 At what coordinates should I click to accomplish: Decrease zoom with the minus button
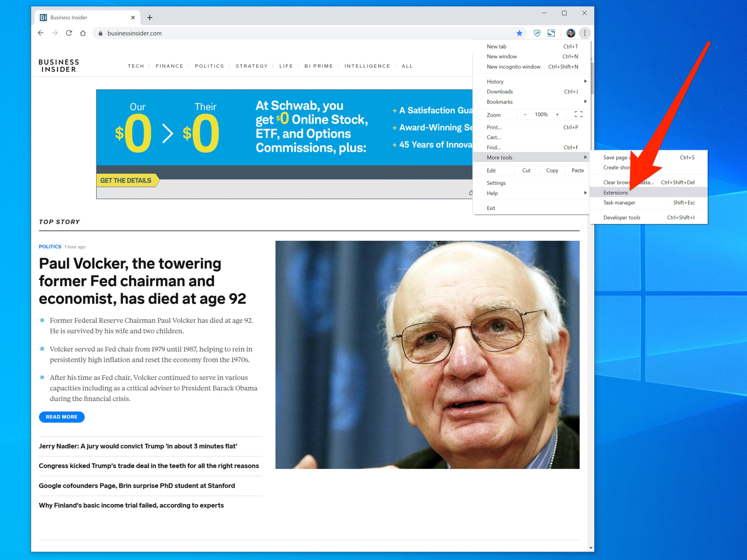(x=525, y=114)
